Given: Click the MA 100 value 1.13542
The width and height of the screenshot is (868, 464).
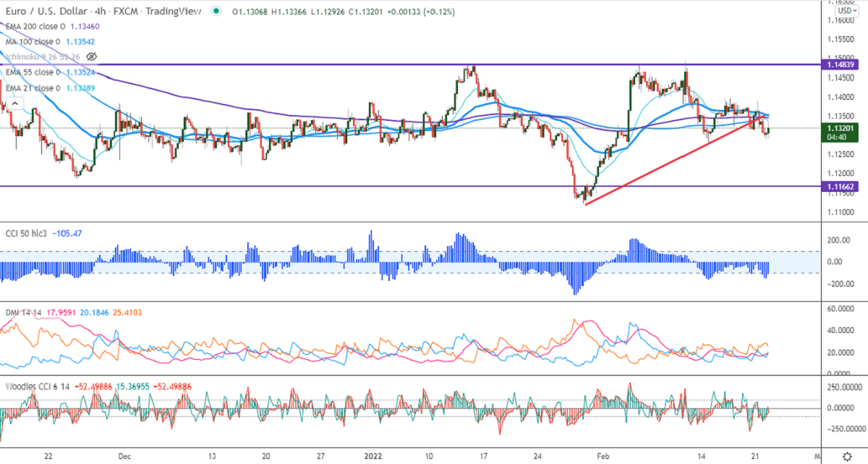Looking at the screenshot, I should (x=81, y=41).
